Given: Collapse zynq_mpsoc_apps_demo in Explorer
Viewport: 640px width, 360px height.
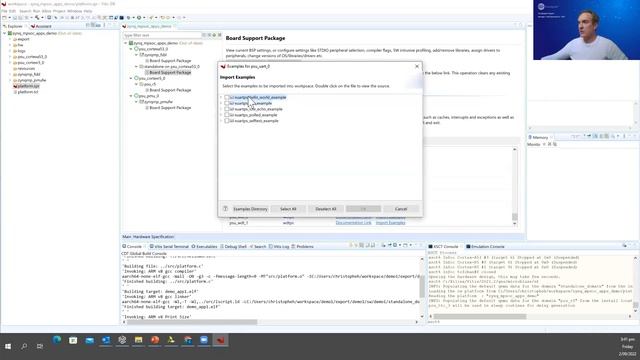Looking at the screenshot, I should point(5,33).
